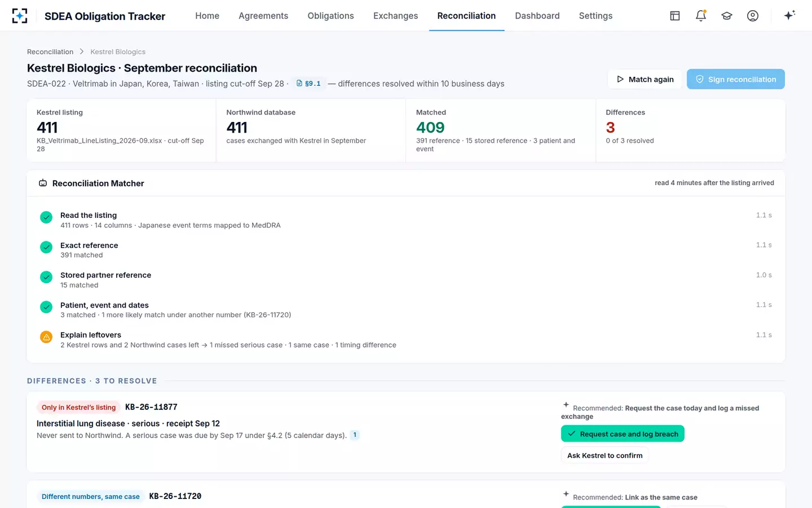Open footnote 1 citation badge
This screenshot has height=508, width=812.
point(355,435)
